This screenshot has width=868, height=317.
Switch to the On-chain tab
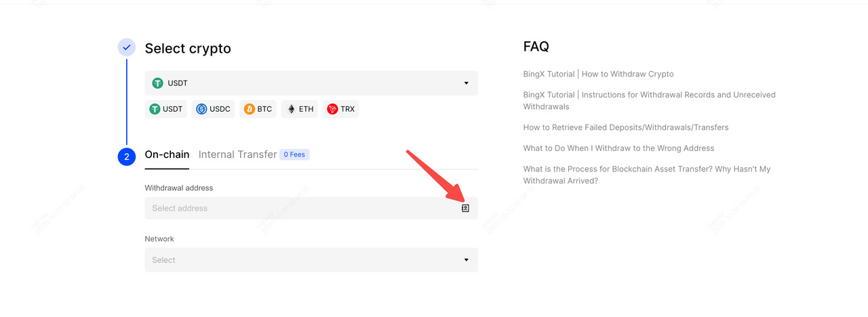pos(167,154)
